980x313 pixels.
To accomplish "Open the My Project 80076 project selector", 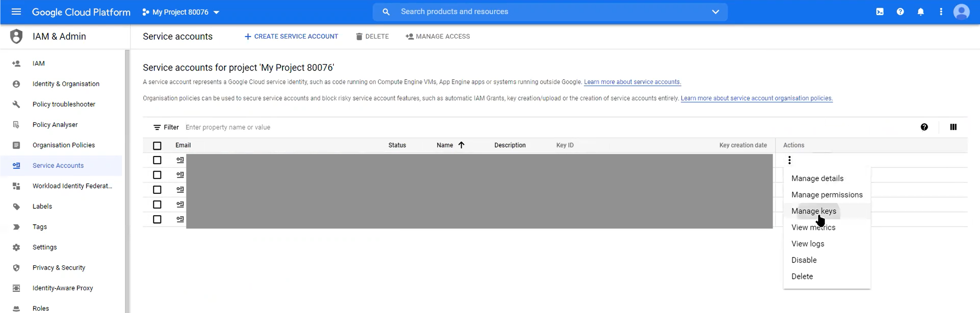I will 181,12.
